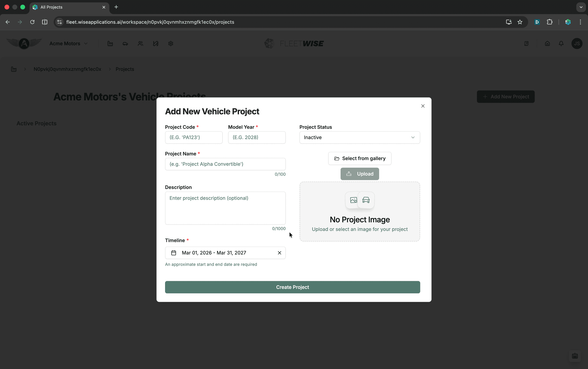Reload the page
The width and height of the screenshot is (588, 369).
pyautogui.click(x=32, y=22)
